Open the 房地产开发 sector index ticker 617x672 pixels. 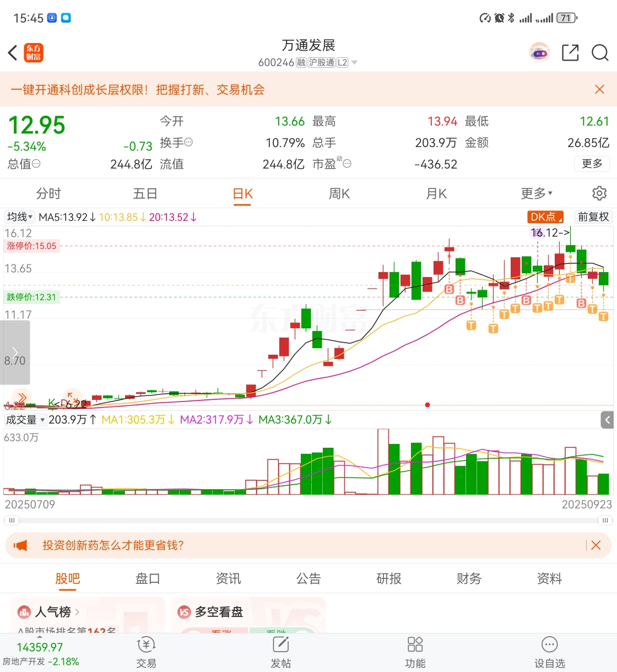click(41, 654)
